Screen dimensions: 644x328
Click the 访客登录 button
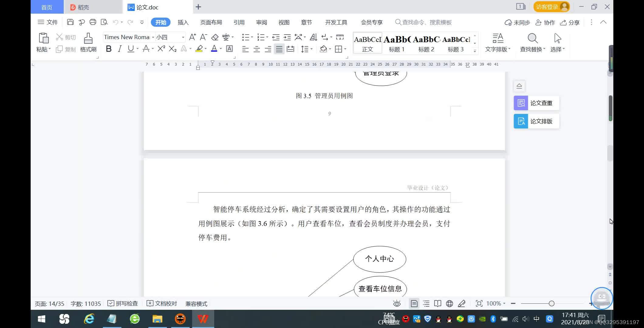click(552, 7)
